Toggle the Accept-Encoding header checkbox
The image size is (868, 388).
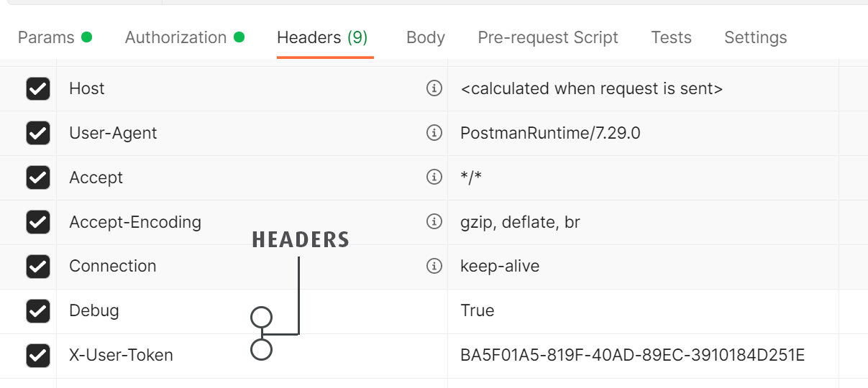click(x=38, y=222)
